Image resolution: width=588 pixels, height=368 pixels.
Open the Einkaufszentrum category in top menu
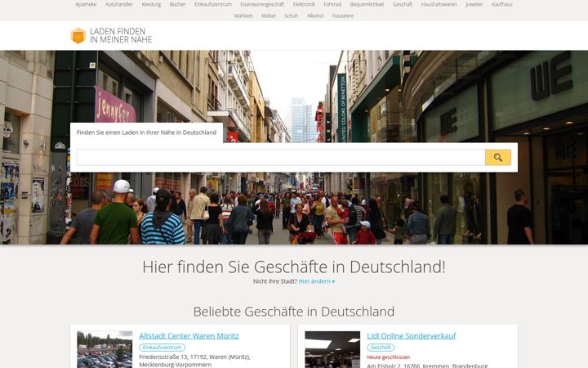213,5
